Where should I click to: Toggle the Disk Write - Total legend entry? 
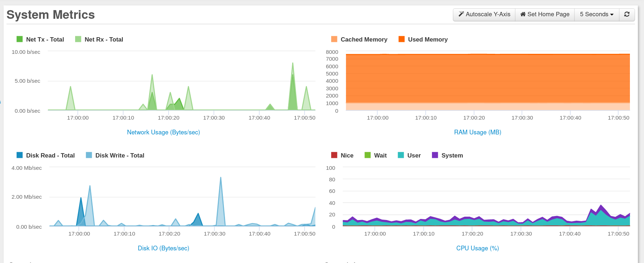coord(115,155)
